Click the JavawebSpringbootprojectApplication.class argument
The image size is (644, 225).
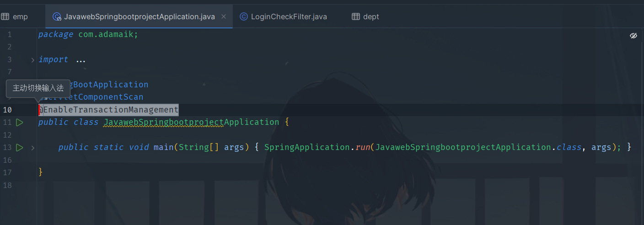point(478,147)
